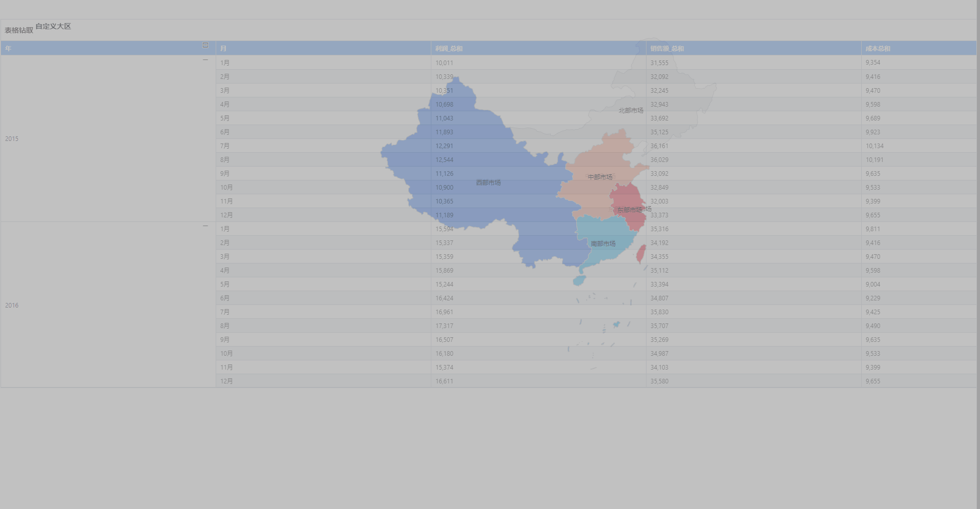The image size is (980, 509).
Task: Select sales value 35,580
Action: tap(659, 381)
